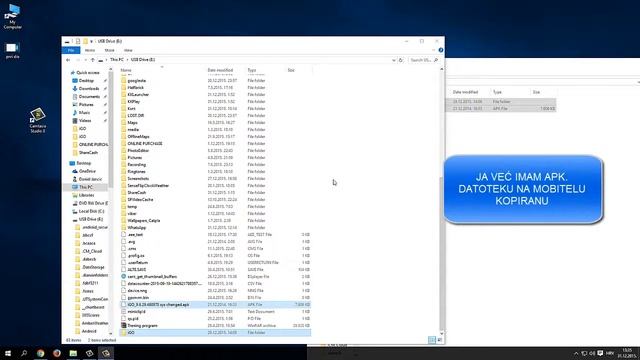Viewport: 640px width, 360px height.
Task: Open Recent locations dropdown next to Forward arrow
Action: click(86, 60)
